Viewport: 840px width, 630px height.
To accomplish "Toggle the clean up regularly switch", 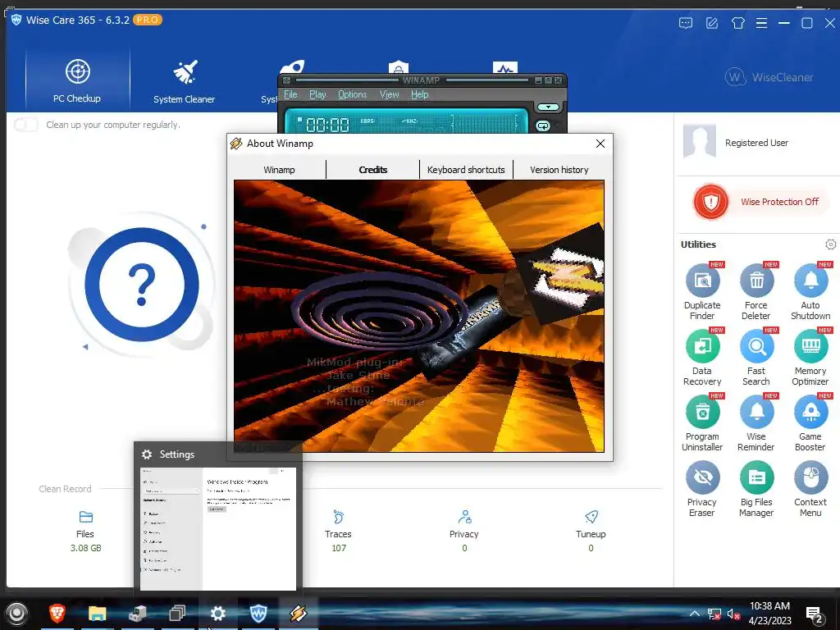I will click(25, 125).
